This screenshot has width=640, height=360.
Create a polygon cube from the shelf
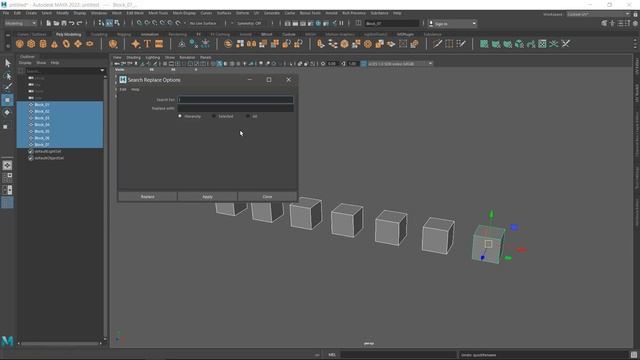(31, 44)
